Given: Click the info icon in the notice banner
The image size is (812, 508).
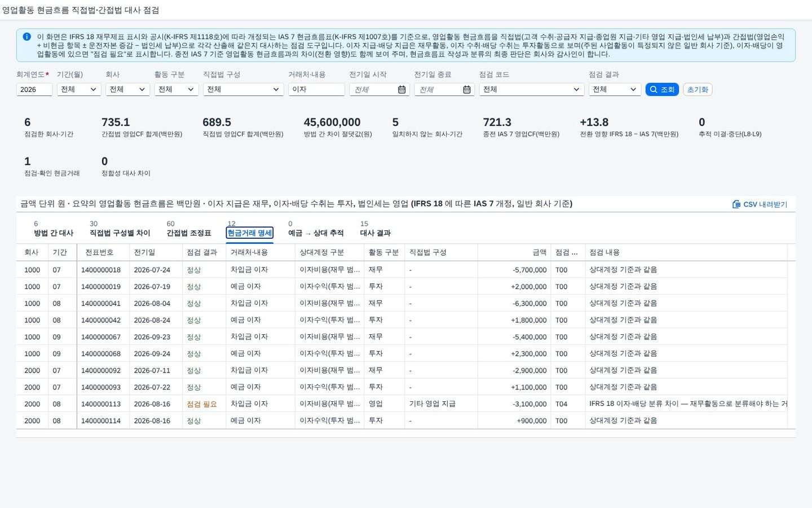Looking at the screenshot, I should pyautogui.click(x=27, y=37).
